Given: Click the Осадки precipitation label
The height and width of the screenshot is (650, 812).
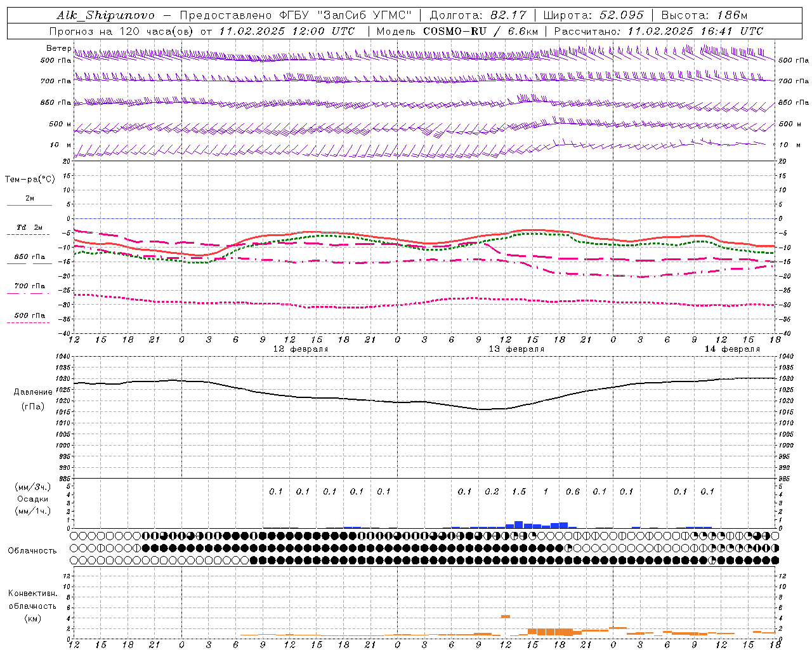Looking at the screenshot, I should (33, 499).
